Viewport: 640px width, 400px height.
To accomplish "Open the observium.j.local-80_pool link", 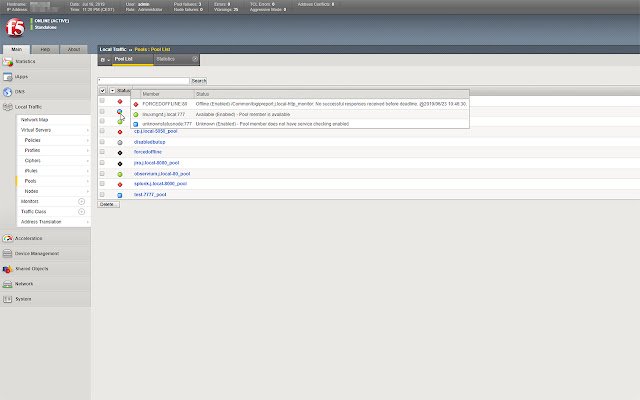I will (162, 174).
